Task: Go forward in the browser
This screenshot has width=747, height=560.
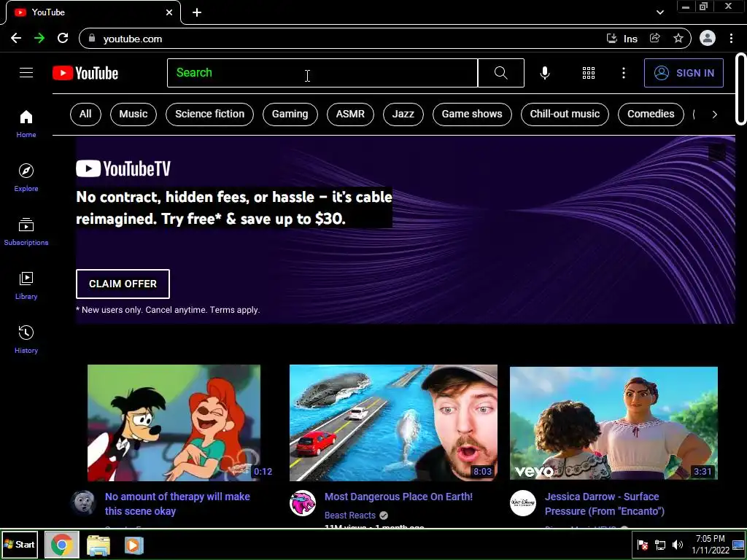Action: [x=39, y=39]
